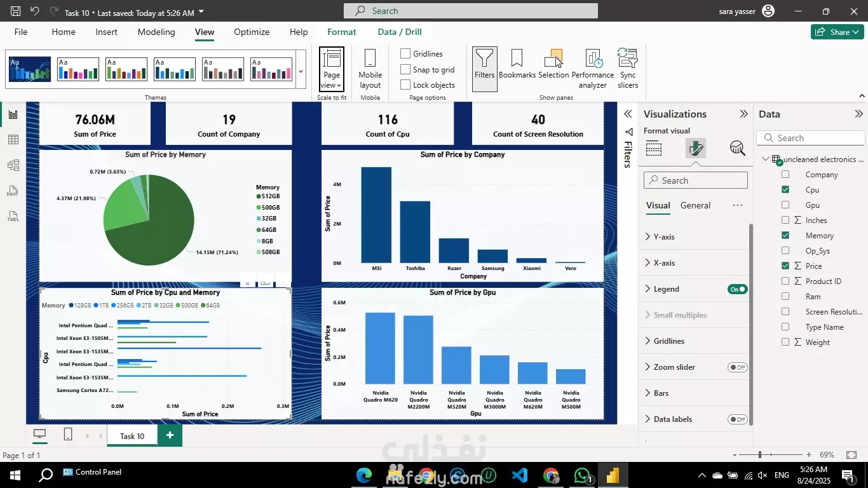
Task: Open the Selection pane
Action: tap(553, 64)
